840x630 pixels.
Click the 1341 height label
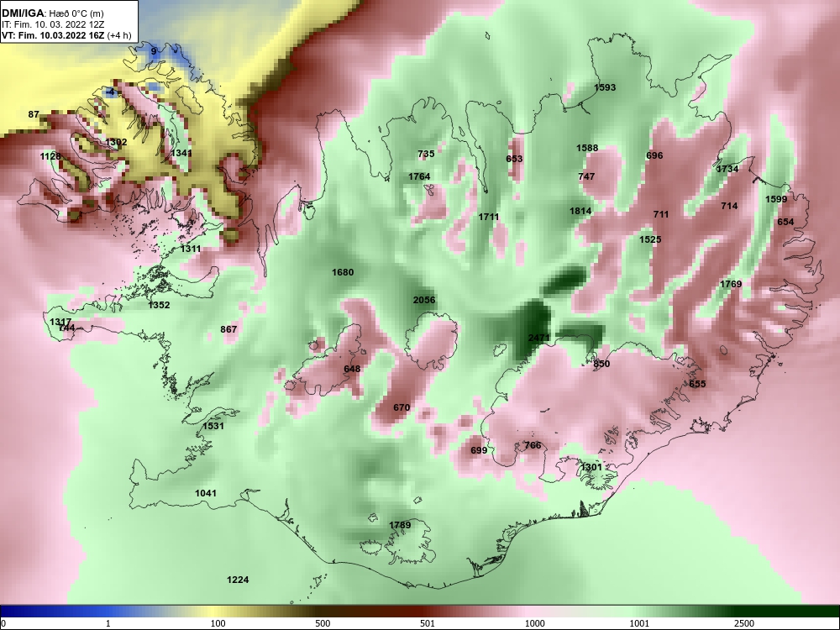tap(181, 153)
